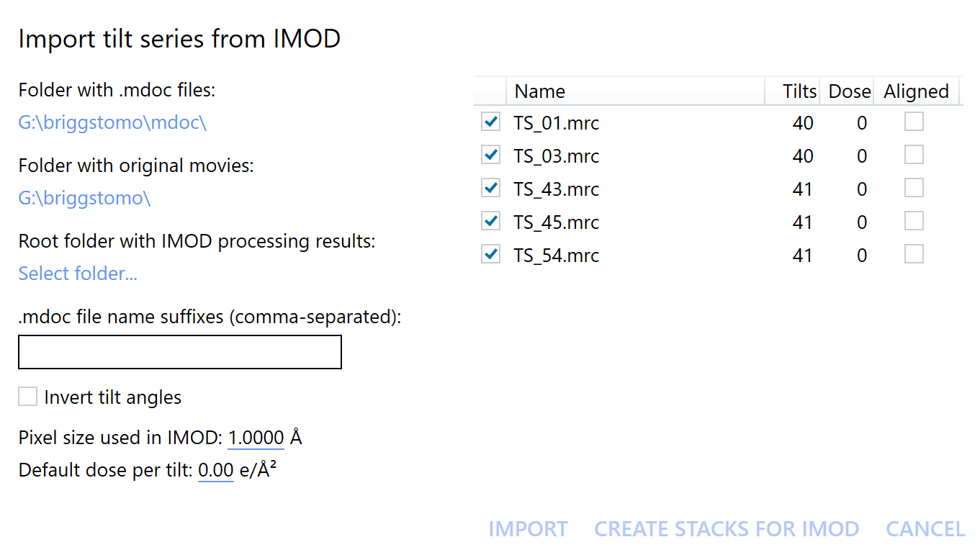Uncheck the TS_01.mrc include checkbox
980x555 pixels.
(x=490, y=122)
